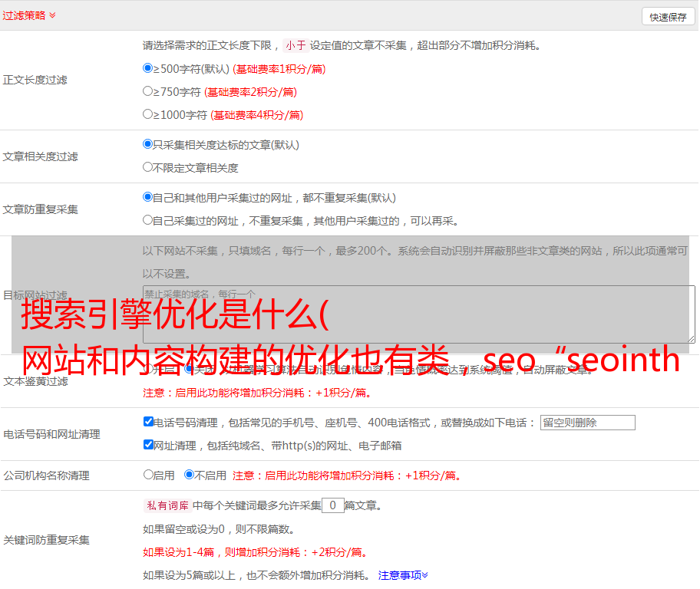The height and width of the screenshot is (589, 700).
Task: Click the 留空则删除 replacement phone field
Action: (587, 423)
